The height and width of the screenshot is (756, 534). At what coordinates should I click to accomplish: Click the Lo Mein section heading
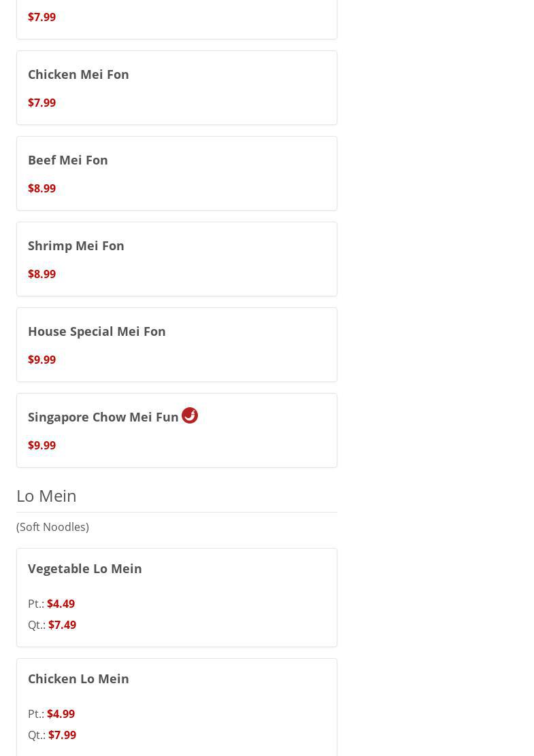46,496
